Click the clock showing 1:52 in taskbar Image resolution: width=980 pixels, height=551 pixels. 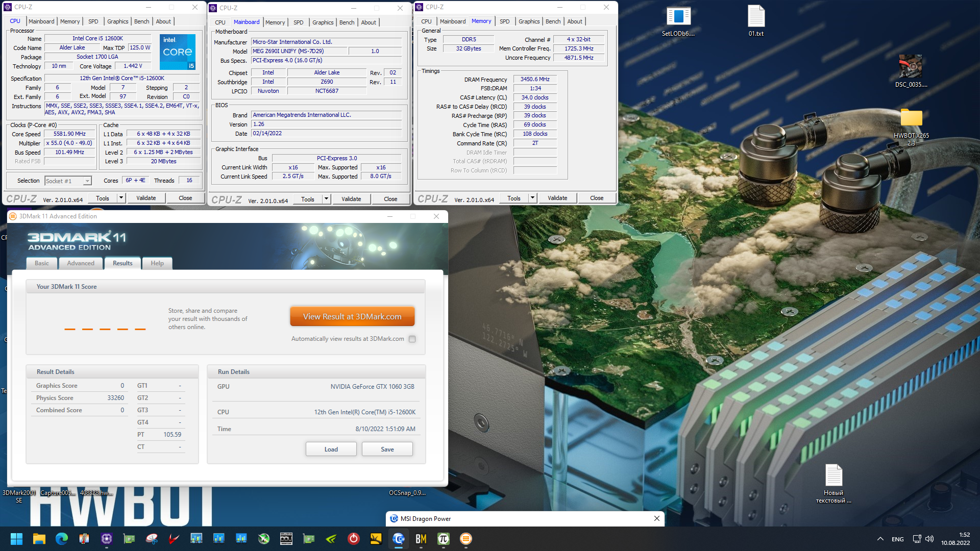[964, 535]
